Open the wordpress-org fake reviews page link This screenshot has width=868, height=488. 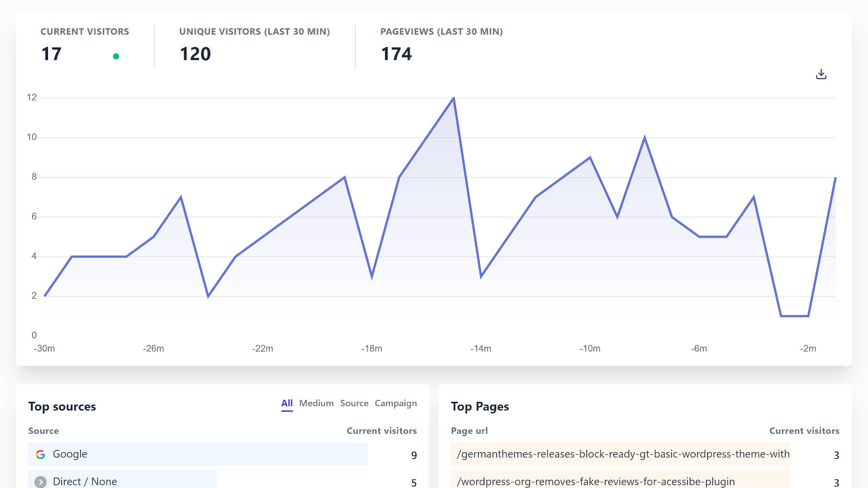[x=595, y=481]
